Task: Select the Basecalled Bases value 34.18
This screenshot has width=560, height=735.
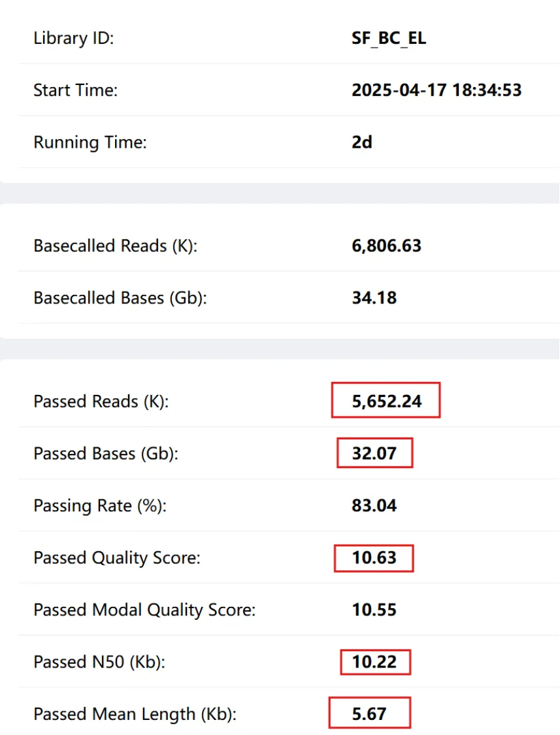Action: click(x=374, y=298)
